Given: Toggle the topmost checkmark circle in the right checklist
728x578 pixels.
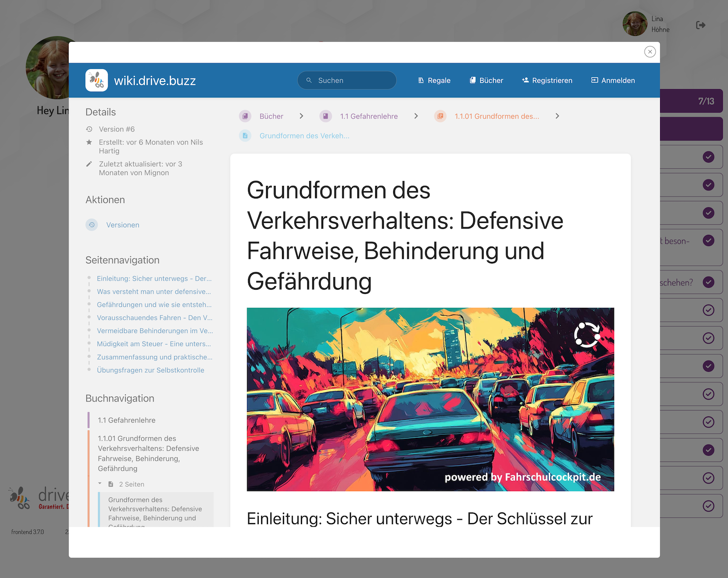Looking at the screenshot, I should [x=708, y=157].
